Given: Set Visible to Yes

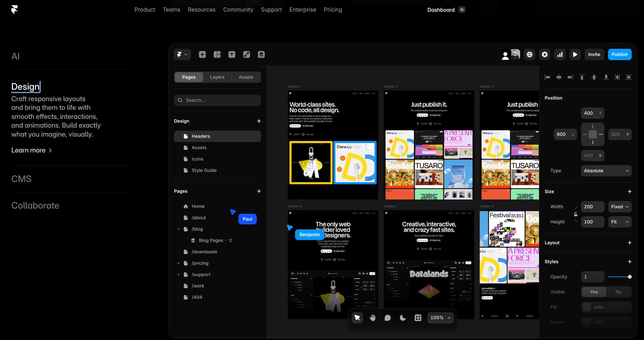Looking at the screenshot, I should coord(594,292).
